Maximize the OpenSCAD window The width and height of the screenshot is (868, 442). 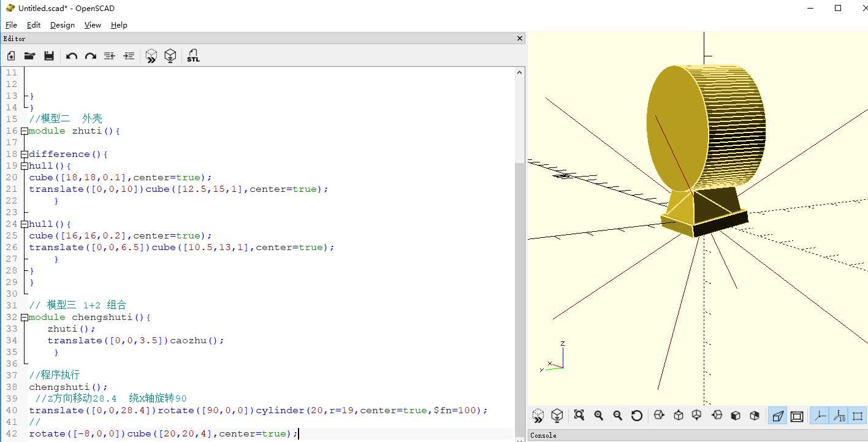(838, 8)
